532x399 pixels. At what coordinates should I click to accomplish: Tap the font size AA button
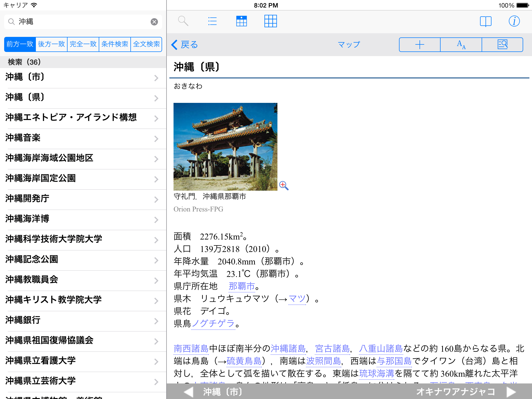[461, 45]
